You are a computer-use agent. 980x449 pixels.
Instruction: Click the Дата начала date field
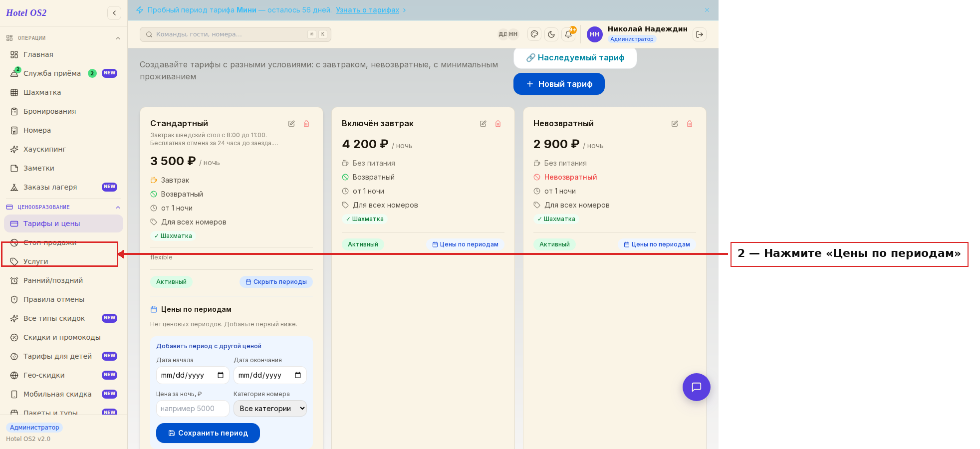coord(193,375)
